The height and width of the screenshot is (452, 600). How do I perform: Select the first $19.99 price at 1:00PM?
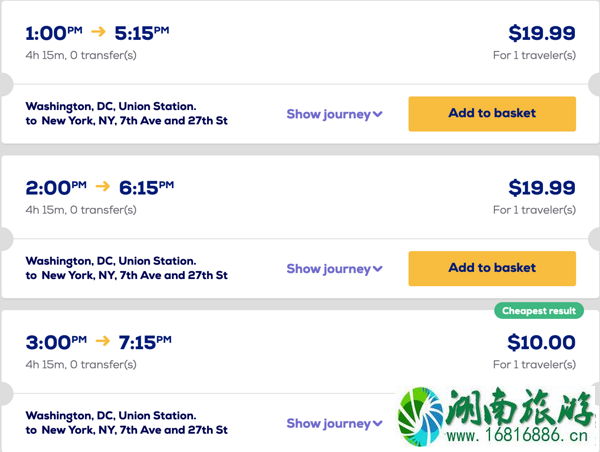pos(542,33)
